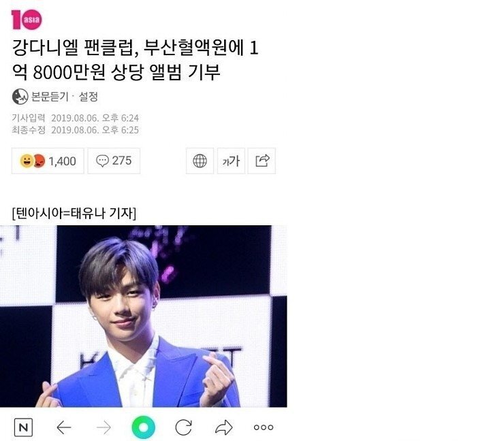Screen dimensions: 504x441
Task: Click the 1,400 emoji reactions button
Action: tap(48, 161)
